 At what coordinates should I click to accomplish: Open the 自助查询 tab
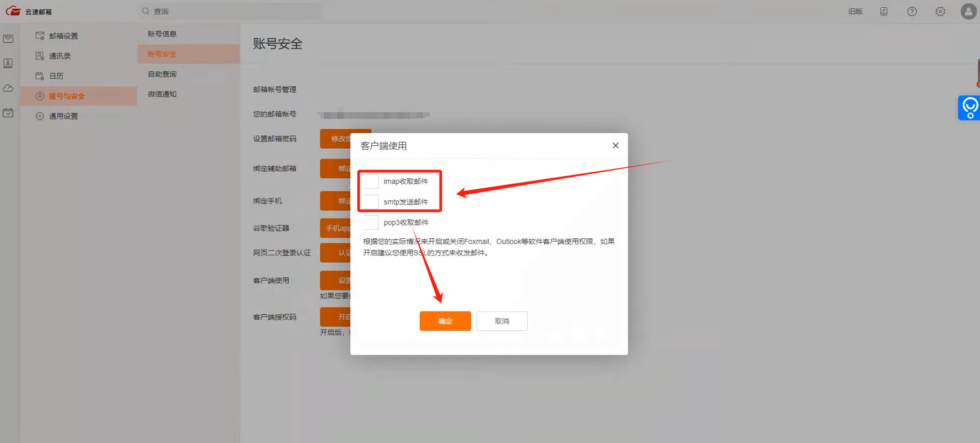(x=188, y=74)
